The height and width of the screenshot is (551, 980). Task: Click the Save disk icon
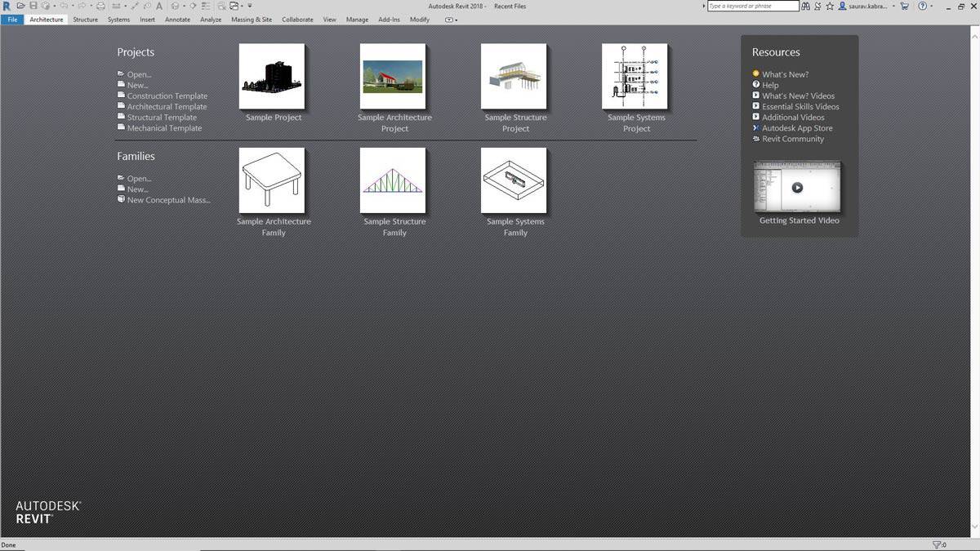(33, 6)
